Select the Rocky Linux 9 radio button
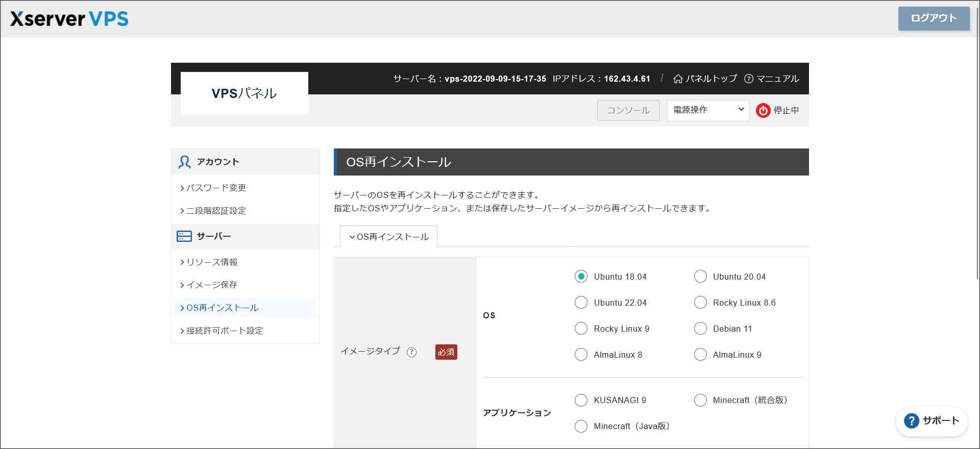Screen dimensions: 980x449 point(581,329)
